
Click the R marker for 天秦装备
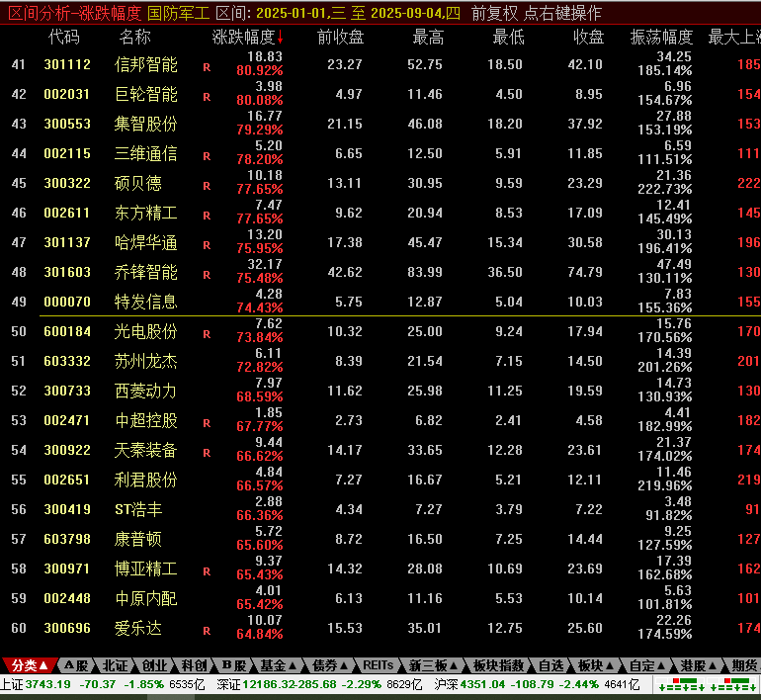pyautogui.click(x=207, y=453)
